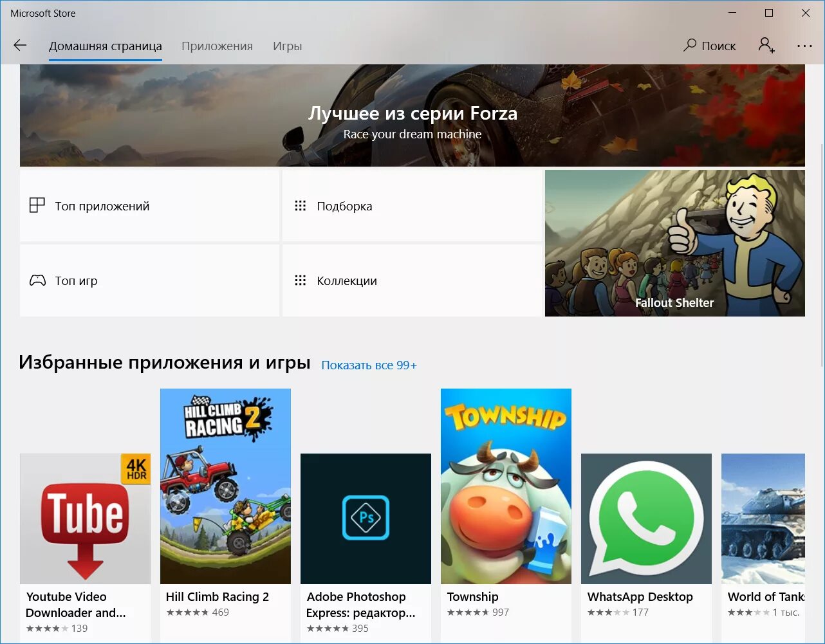Click the Показать все 99+ link
Screen dimensions: 825x644
click(369, 365)
